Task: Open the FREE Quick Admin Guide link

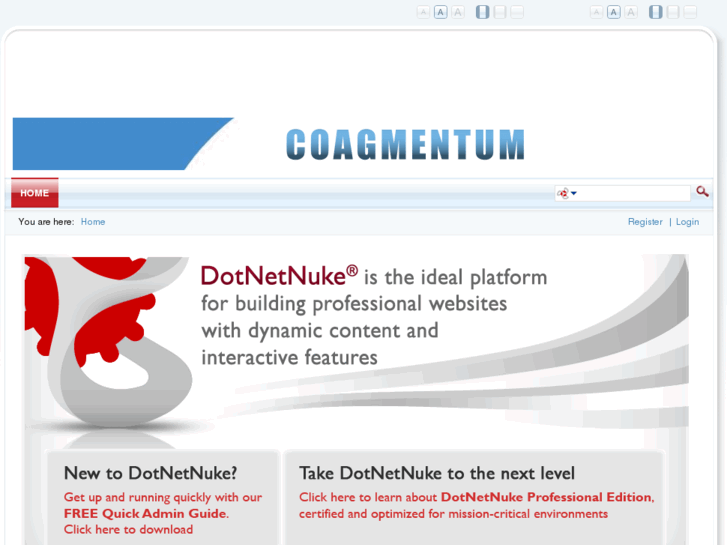Action: pos(146,513)
